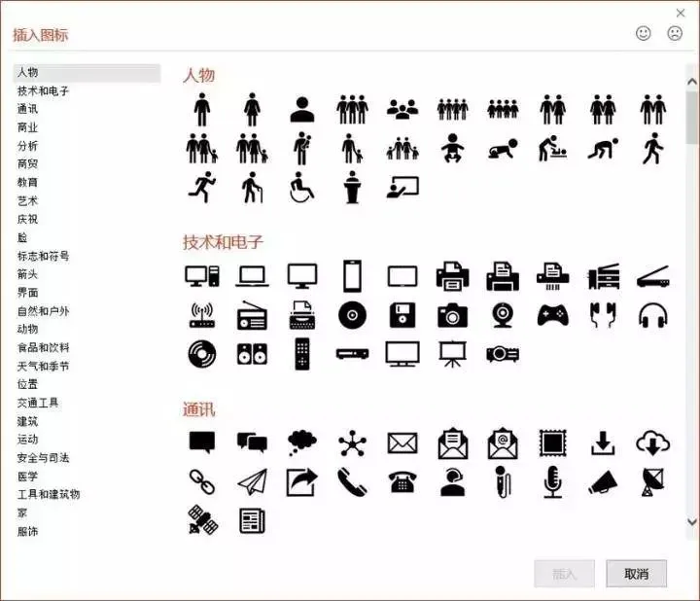Send frowning face feedback
This screenshot has height=601, width=700.
click(675, 33)
